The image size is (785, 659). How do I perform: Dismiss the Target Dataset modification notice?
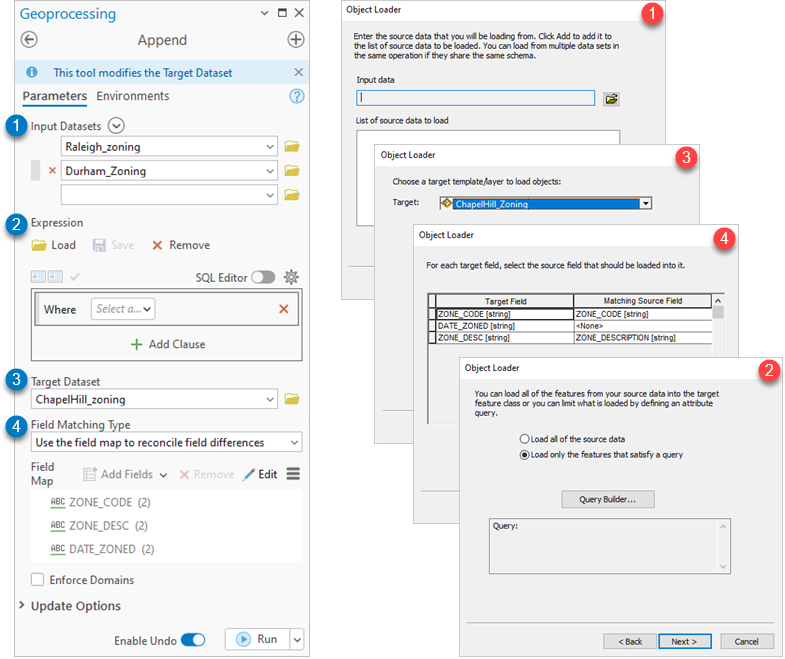(298, 73)
